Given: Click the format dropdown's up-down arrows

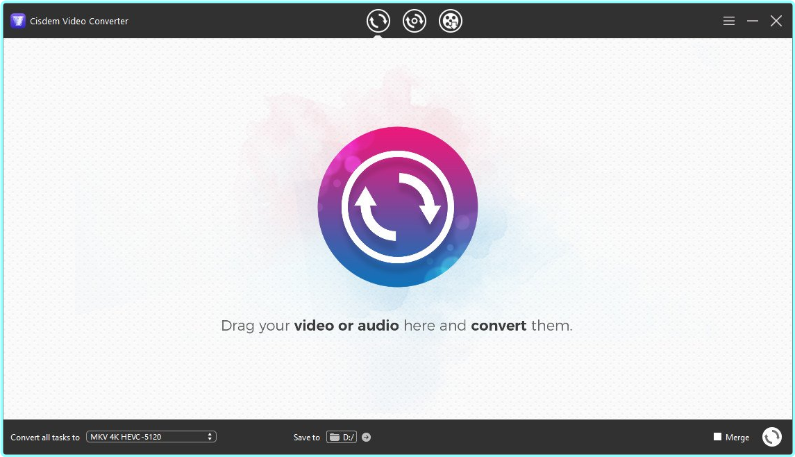Looking at the screenshot, I should (210, 437).
